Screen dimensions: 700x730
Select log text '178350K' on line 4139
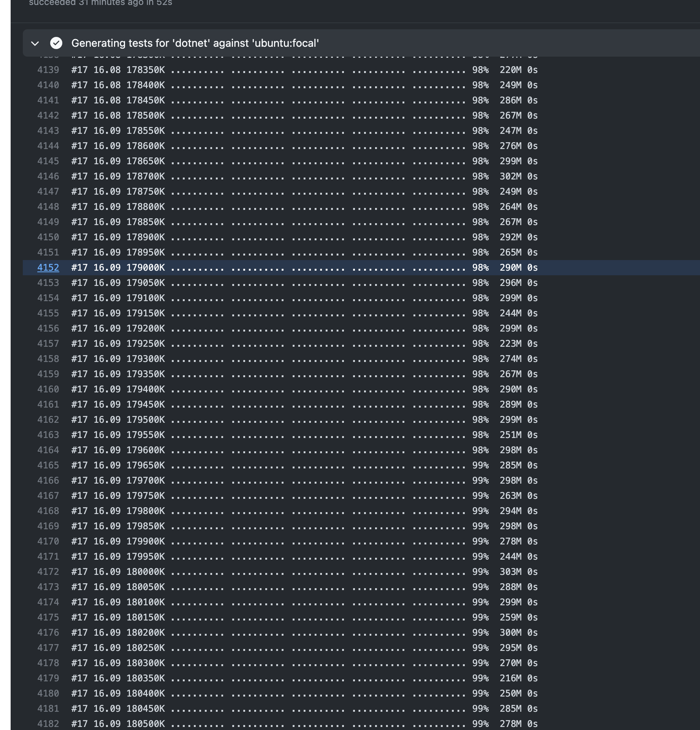point(146,70)
